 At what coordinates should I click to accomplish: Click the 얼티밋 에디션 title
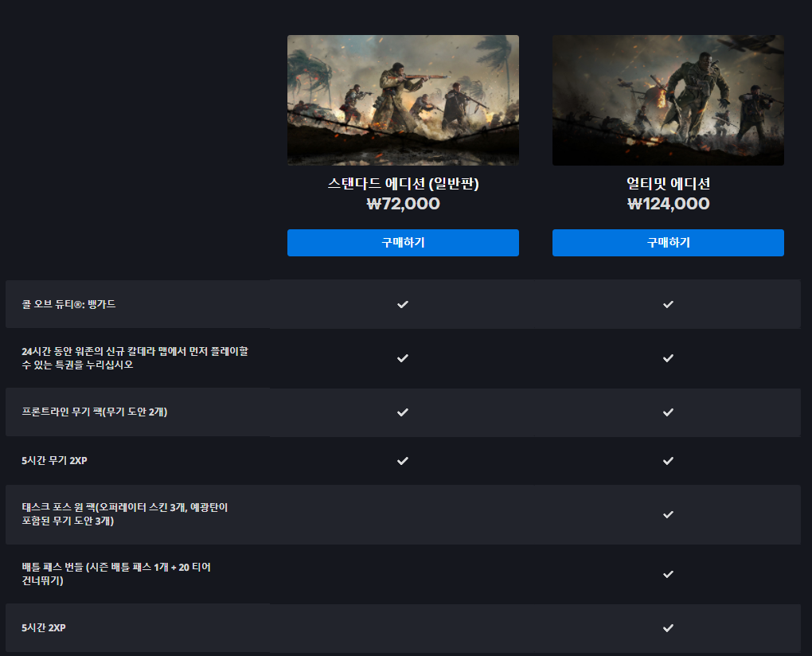(668, 184)
